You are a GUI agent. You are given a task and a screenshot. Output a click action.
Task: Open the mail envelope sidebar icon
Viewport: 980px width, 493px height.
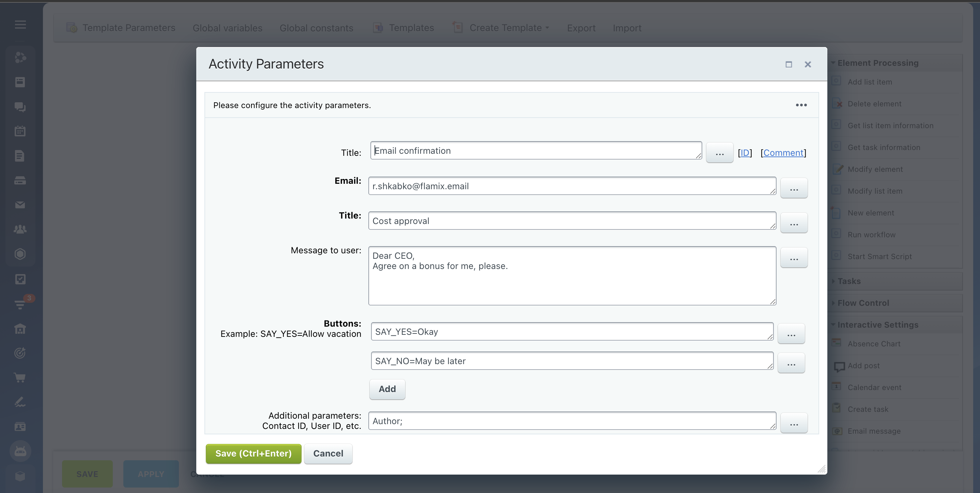(x=20, y=205)
